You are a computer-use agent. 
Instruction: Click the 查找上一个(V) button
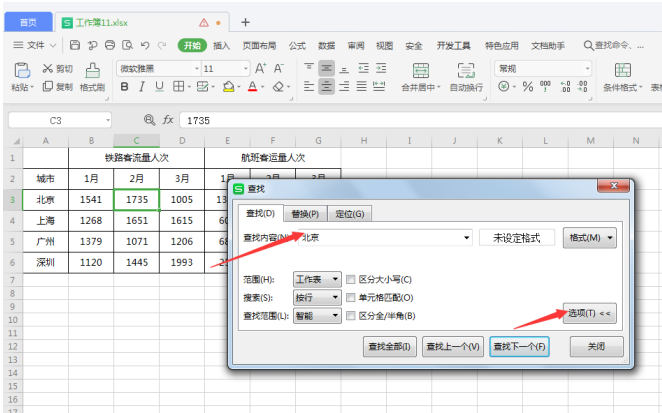[453, 347]
